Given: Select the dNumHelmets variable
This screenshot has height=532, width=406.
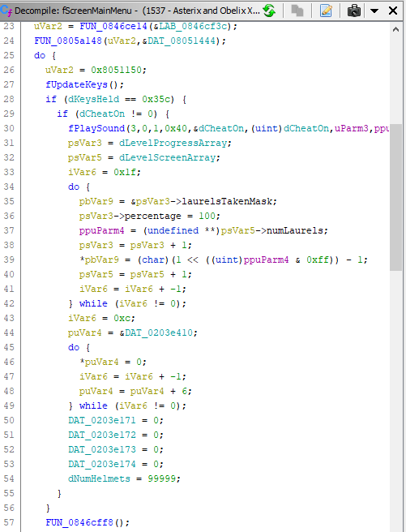Looking at the screenshot, I should point(100,478).
